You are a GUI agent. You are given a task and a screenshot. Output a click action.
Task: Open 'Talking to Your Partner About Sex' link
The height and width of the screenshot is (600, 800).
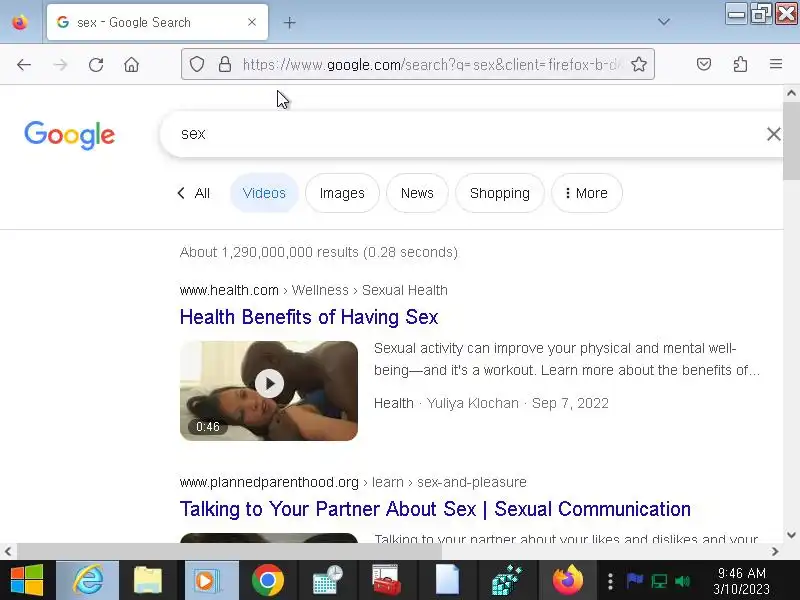(x=435, y=509)
